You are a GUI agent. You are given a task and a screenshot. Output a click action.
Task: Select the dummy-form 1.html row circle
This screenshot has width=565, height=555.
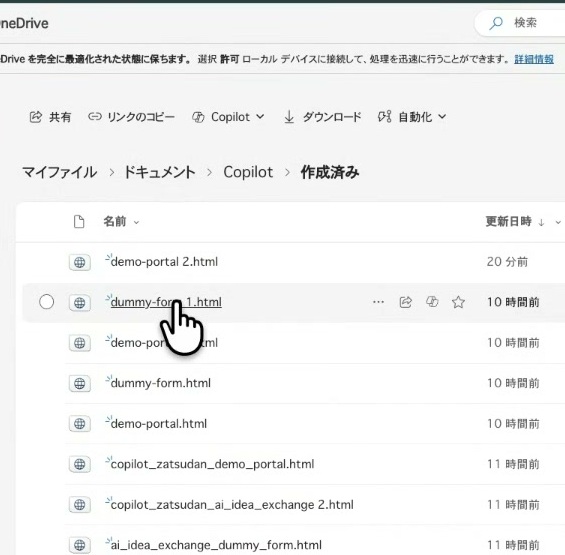[46, 302]
